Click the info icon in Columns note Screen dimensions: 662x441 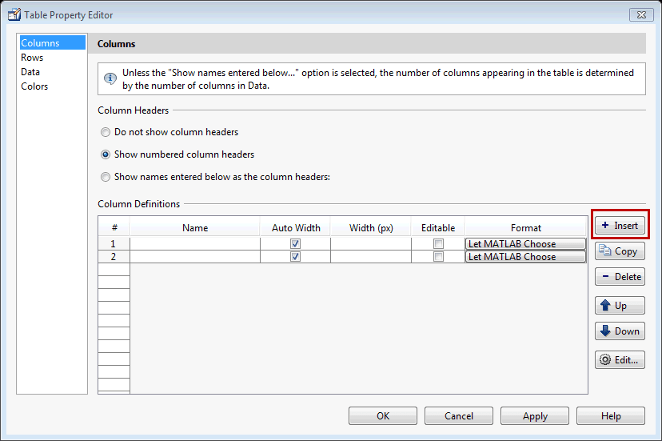(110, 77)
